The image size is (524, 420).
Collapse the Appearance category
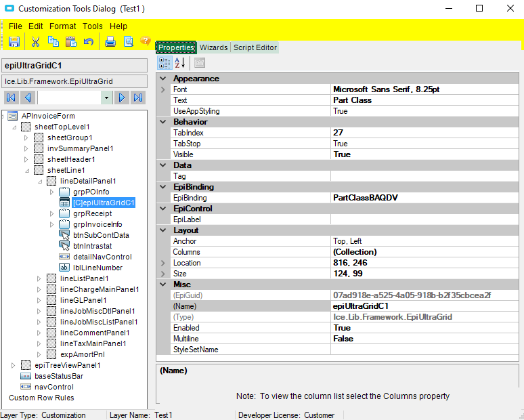163,79
